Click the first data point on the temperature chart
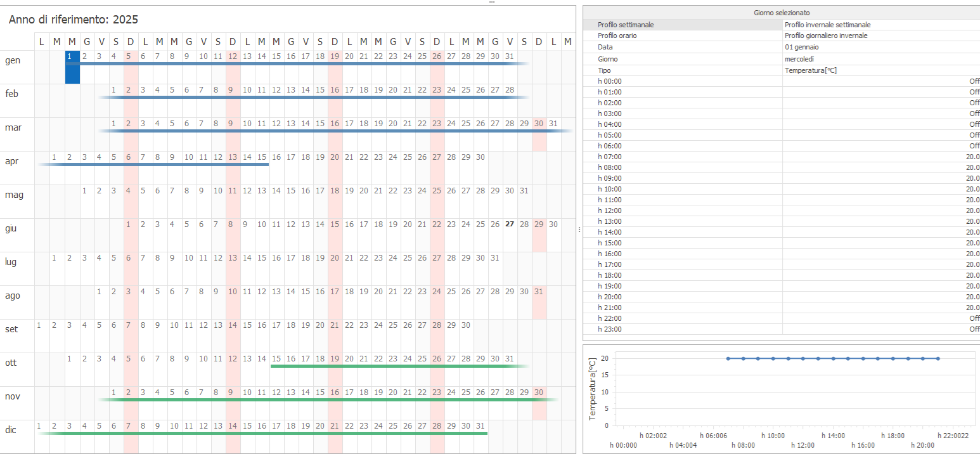This screenshot has height=454, width=980. pos(728,358)
